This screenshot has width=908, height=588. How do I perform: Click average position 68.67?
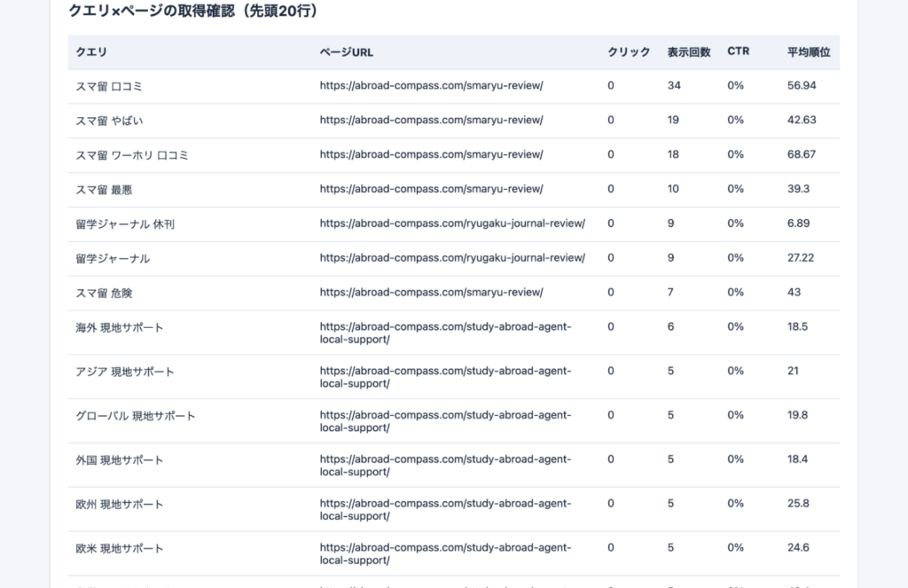point(802,154)
